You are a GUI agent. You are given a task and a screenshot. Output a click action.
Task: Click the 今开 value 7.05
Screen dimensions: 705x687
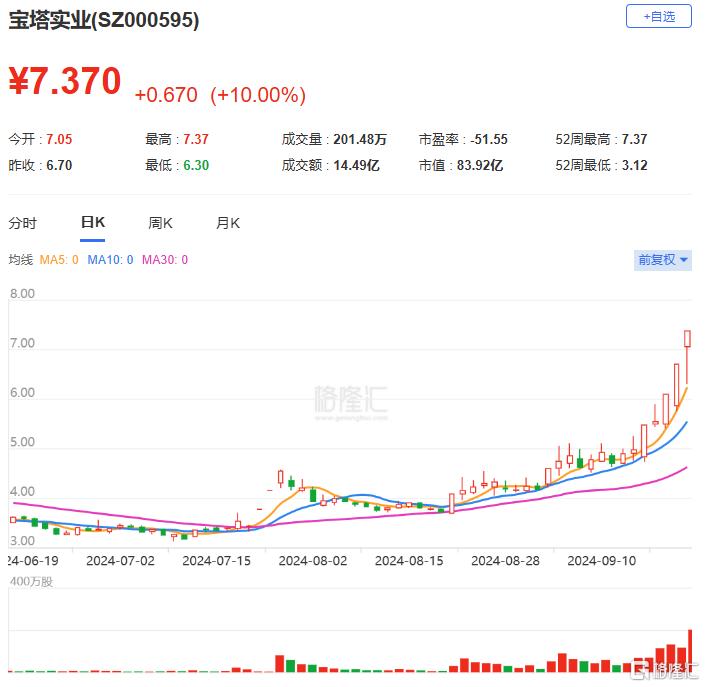coord(59,139)
